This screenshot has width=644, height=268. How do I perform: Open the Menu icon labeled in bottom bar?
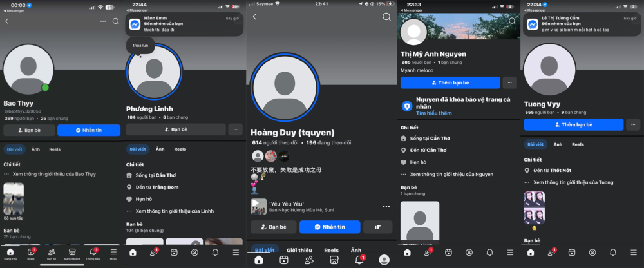pos(113,253)
